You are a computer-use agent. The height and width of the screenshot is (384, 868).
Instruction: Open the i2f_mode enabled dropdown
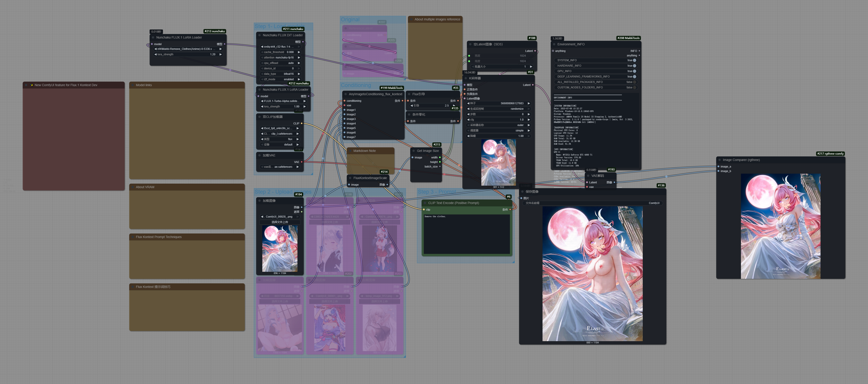280,79
